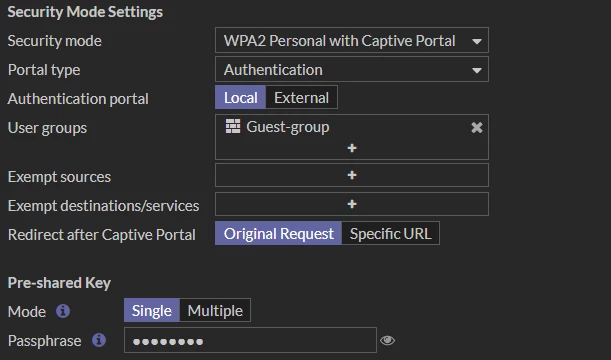Remove Guest-group from user groups
Screen dimensions: 611x360
(477, 127)
